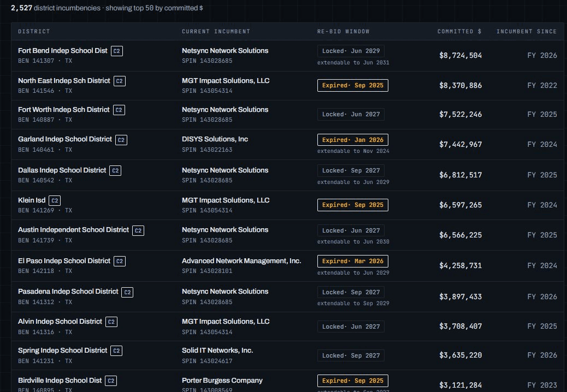
Task: Click Expired Jan 2026 badge for Garland
Action: coord(352,140)
